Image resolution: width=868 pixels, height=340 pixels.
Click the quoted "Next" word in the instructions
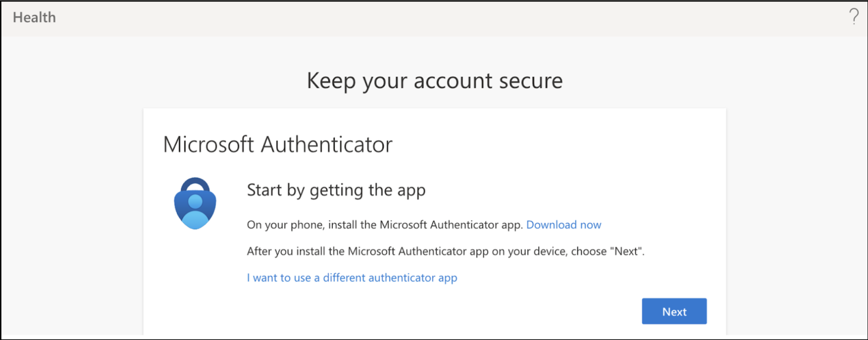click(x=626, y=252)
